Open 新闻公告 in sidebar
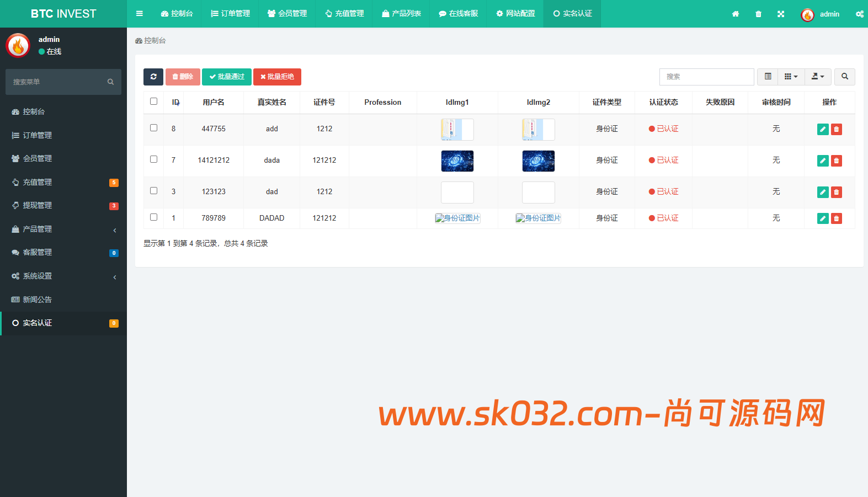The image size is (868, 497). [x=63, y=300]
